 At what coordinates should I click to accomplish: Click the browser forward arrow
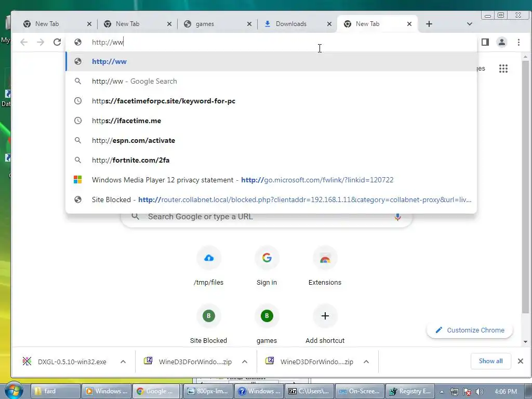[41, 42]
